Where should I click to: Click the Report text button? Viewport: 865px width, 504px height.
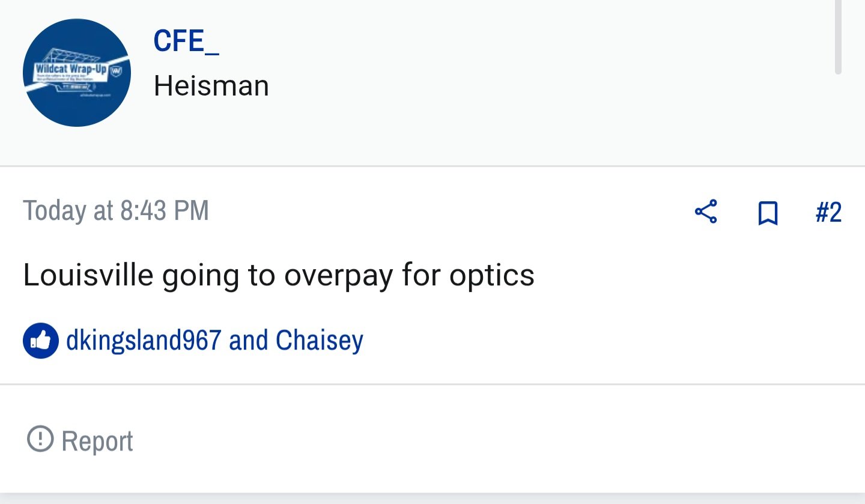tap(97, 441)
